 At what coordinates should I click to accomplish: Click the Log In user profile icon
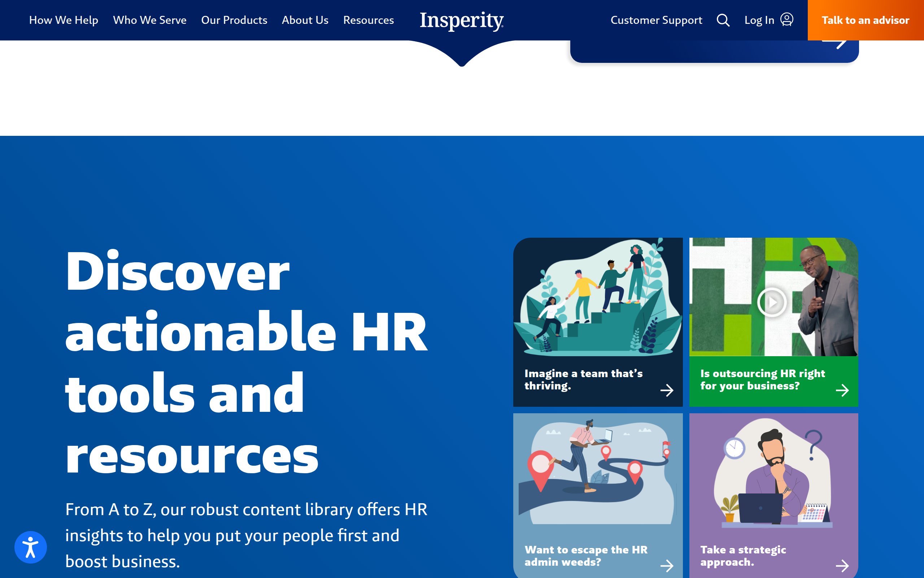click(x=786, y=19)
